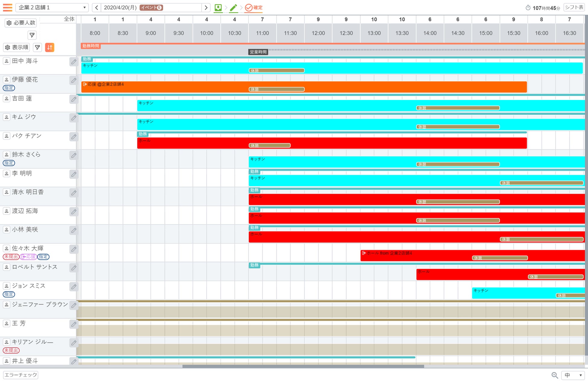The height and width of the screenshot is (383, 588).
Task: Click the 確定 confirm step
Action: (254, 8)
